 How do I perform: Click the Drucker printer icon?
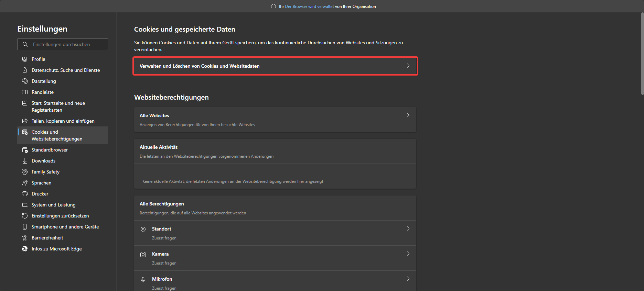click(x=25, y=194)
